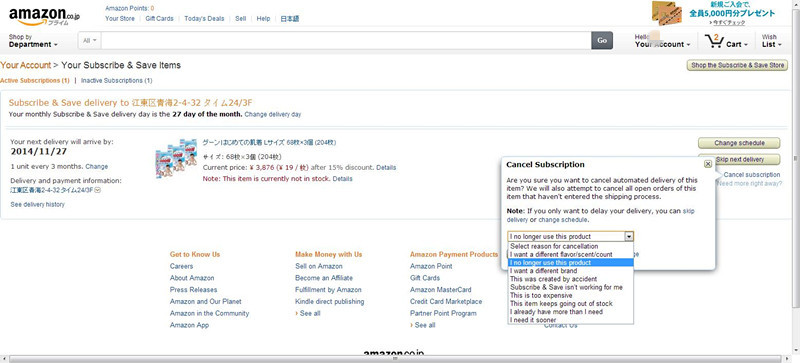Open the Shop by Department menu
Screen dimensions: 800x363
[33, 41]
